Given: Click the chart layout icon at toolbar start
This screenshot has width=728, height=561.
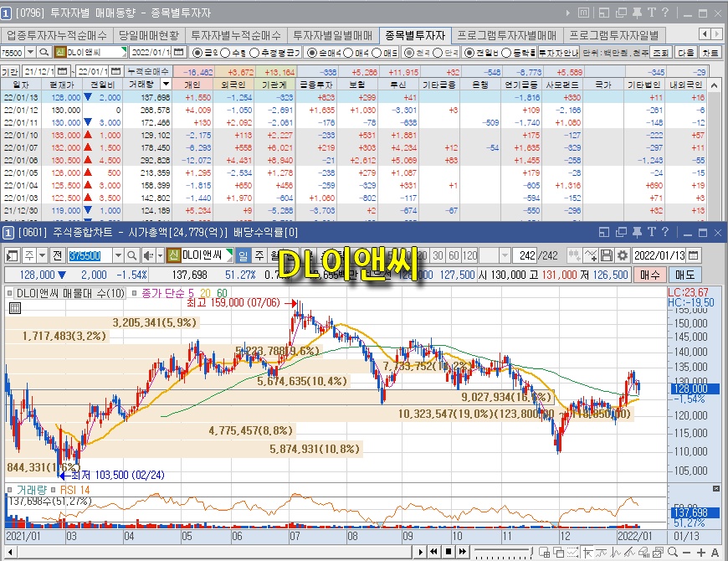Looking at the screenshot, I should click(x=13, y=255).
